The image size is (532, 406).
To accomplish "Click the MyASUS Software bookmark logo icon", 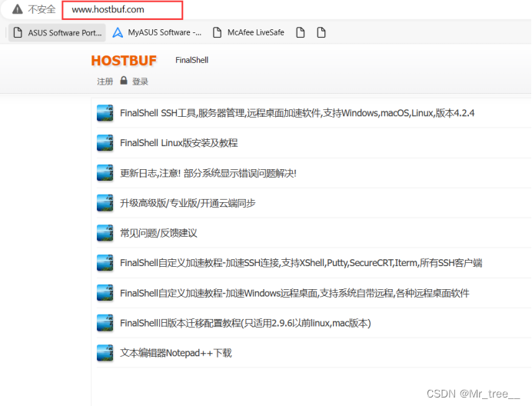I will [x=118, y=32].
